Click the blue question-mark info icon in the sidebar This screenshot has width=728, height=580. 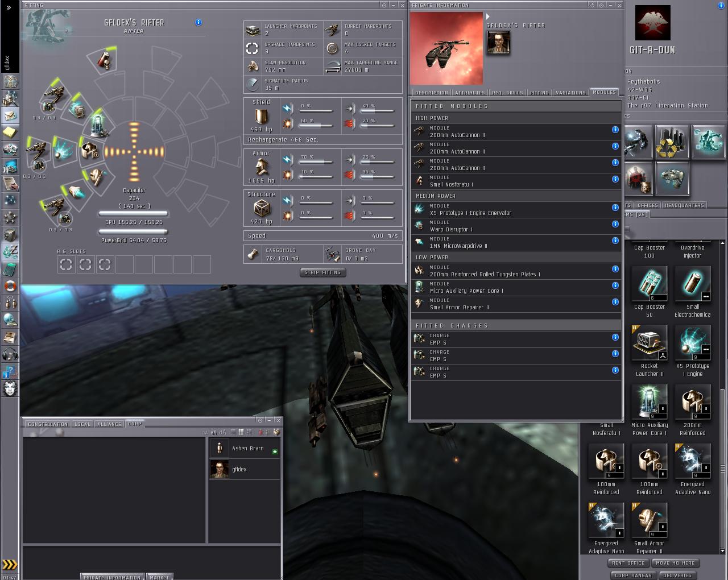(x=10, y=371)
